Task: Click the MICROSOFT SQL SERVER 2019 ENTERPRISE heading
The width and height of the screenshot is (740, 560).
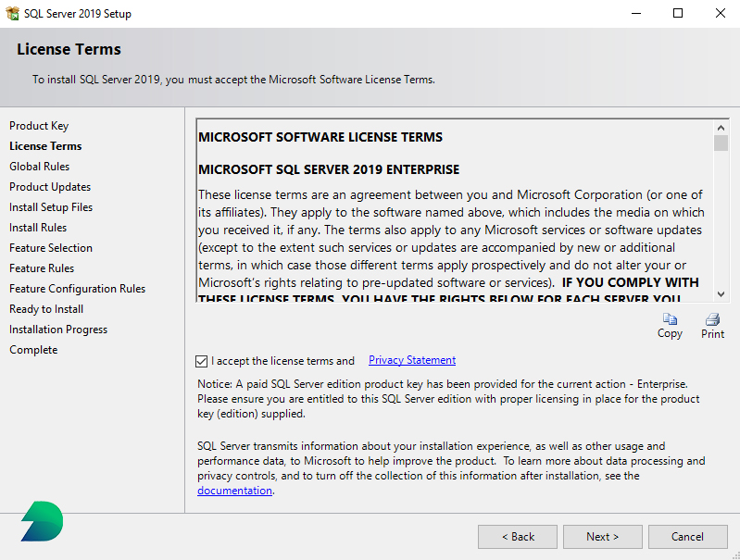Action: (329, 169)
